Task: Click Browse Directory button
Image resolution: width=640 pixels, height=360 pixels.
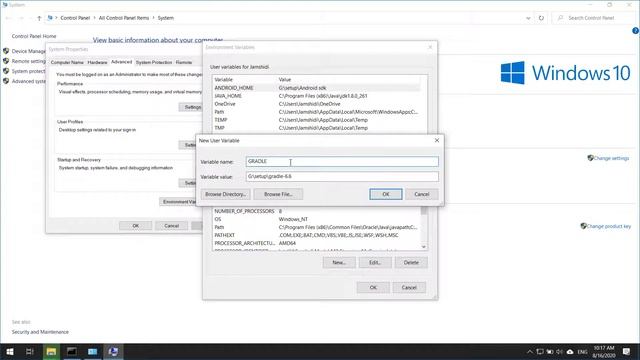Action: (x=225, y=194)
